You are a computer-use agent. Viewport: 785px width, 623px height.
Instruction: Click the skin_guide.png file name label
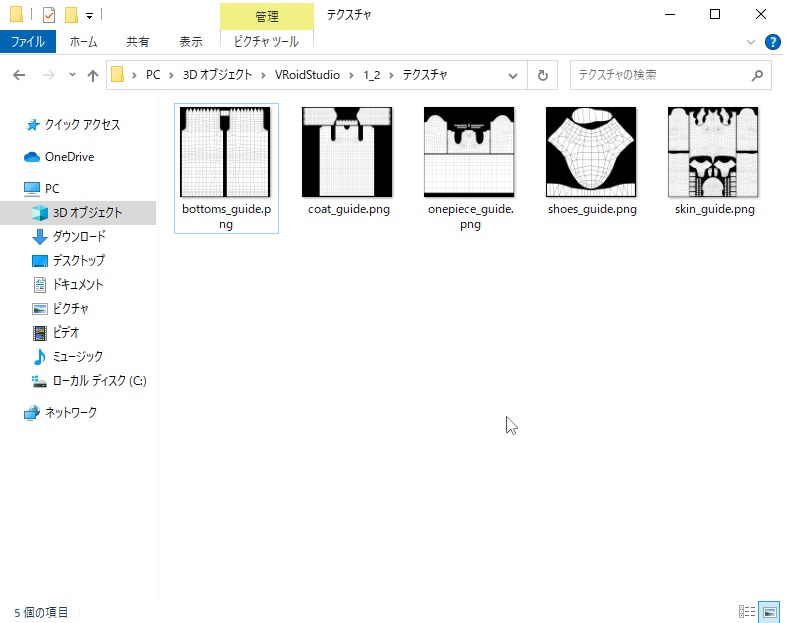click(714, 209)
